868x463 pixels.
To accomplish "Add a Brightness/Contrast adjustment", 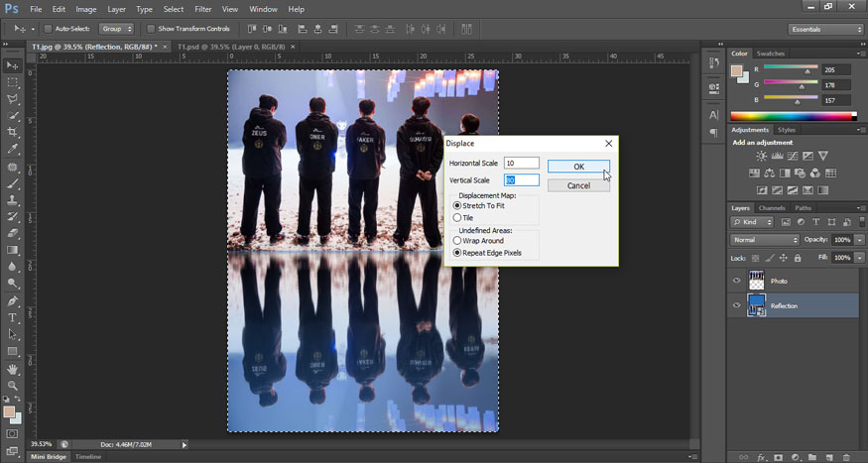I will point(761,157).
